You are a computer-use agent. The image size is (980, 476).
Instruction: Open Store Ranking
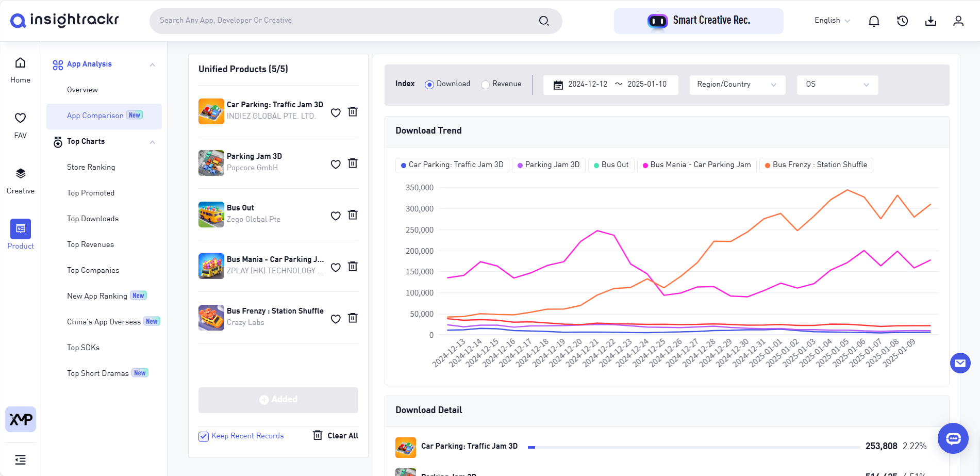point(91,167)
